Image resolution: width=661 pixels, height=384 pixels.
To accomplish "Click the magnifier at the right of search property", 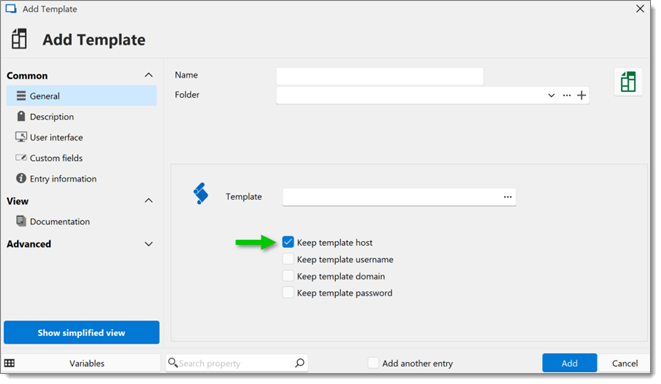I will click(x=300, y=363).
